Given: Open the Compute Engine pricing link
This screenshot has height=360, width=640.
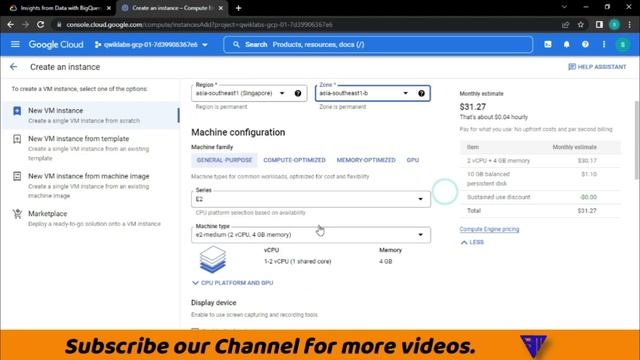Looking at the screenshot, I should pyautogui.click(x=489, y=229).
